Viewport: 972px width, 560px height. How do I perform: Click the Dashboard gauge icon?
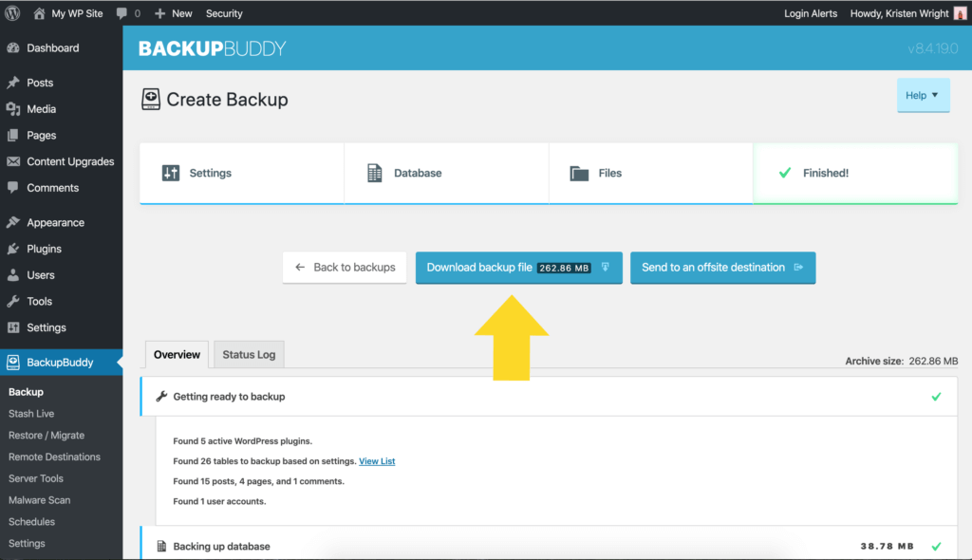click(x=13, y=47)
